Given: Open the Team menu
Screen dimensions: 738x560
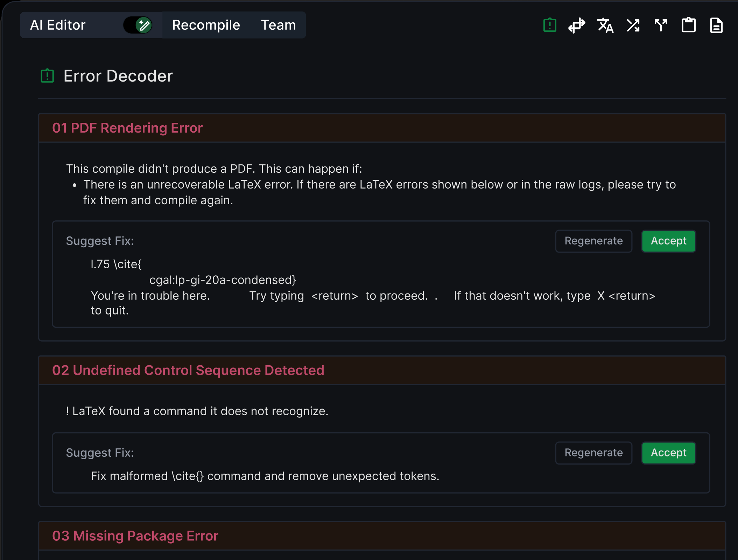Looking at the screenshot, I should click(279, 25).
